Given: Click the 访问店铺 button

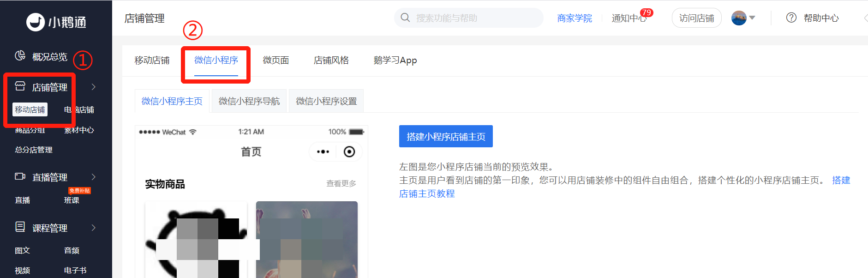Looking at the screenshot, I should pyautogui.click(x=696, y=18).
